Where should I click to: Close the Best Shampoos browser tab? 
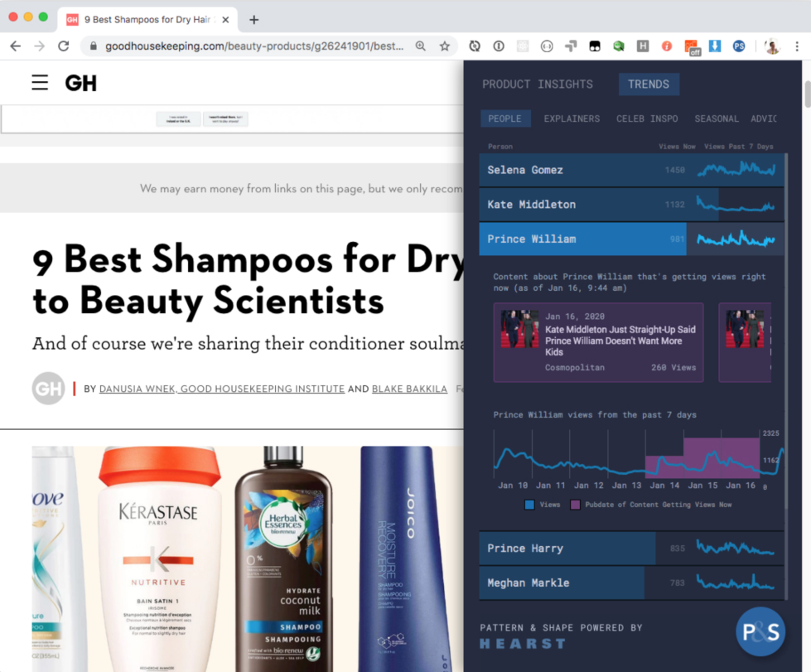225,20
